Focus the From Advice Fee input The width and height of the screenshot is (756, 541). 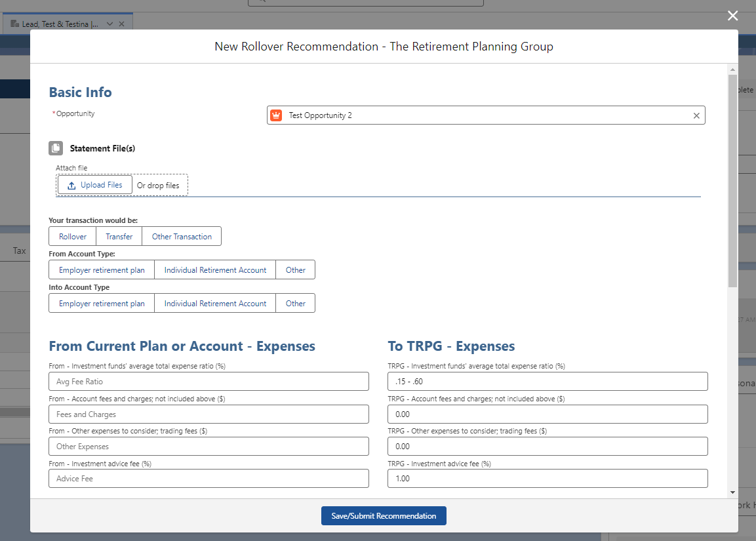coord(209,479)
